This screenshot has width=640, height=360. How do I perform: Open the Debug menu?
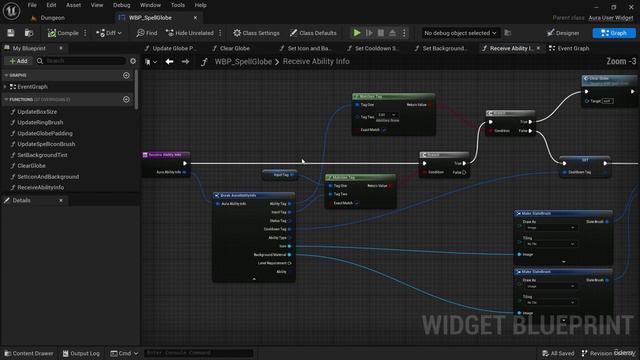click(x=122, y=5)
